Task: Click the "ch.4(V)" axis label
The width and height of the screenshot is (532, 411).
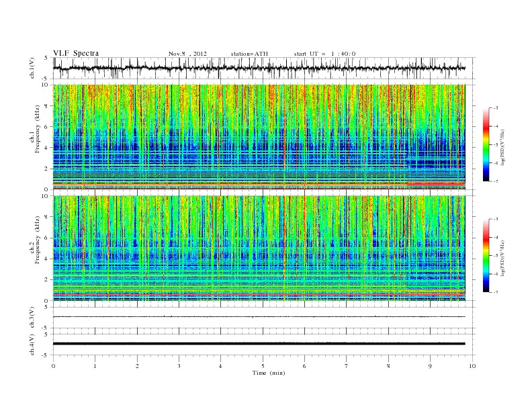Action: [32, 345]
